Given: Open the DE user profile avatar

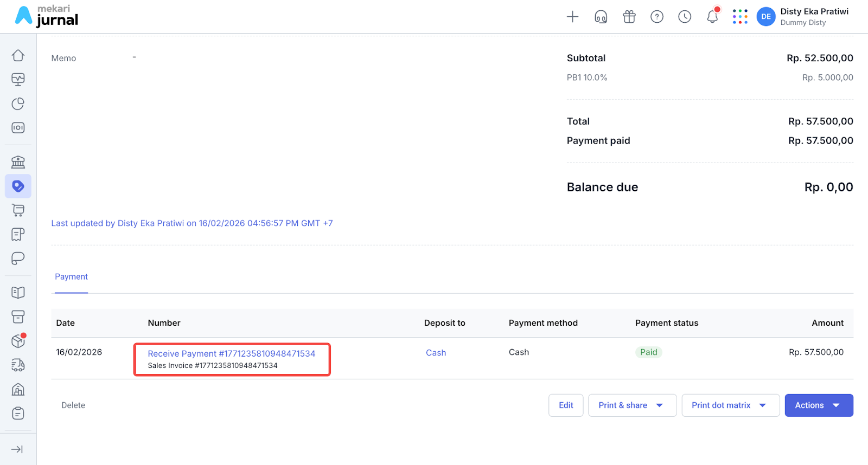Looking at the screenshot, I should pos(765,17).
